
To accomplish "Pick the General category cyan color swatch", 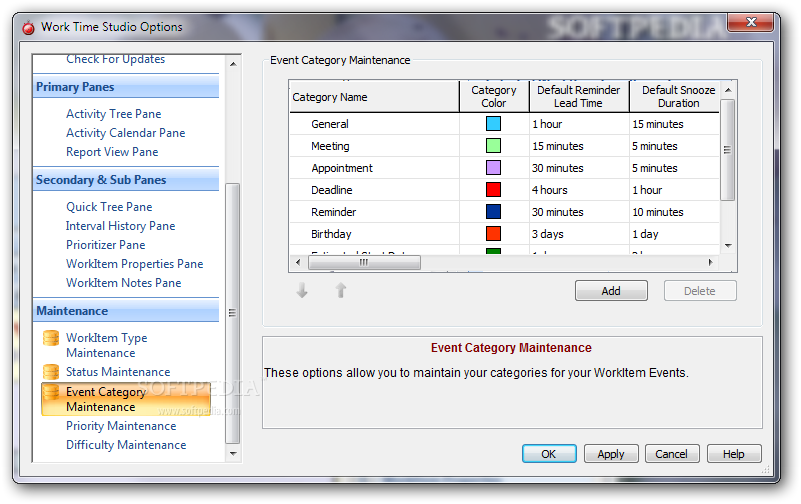I will 493,124.
